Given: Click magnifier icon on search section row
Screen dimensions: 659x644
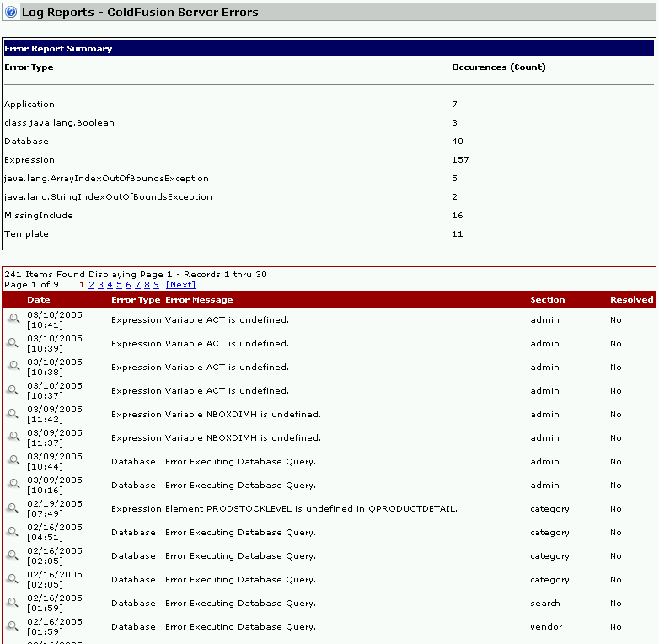Looking at the screenshot, I should (x=13, y=602).
